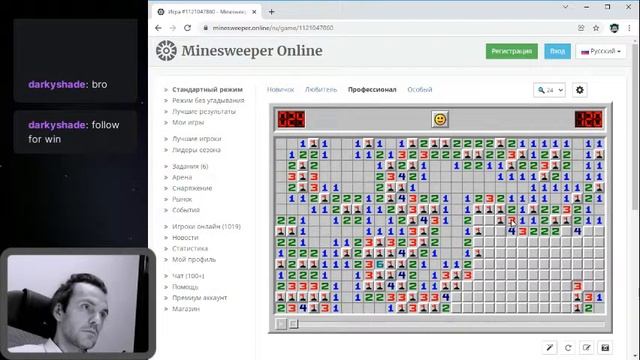The image size is (640, 360).
Task: Open the browser profile avatar
Action: 614,28
